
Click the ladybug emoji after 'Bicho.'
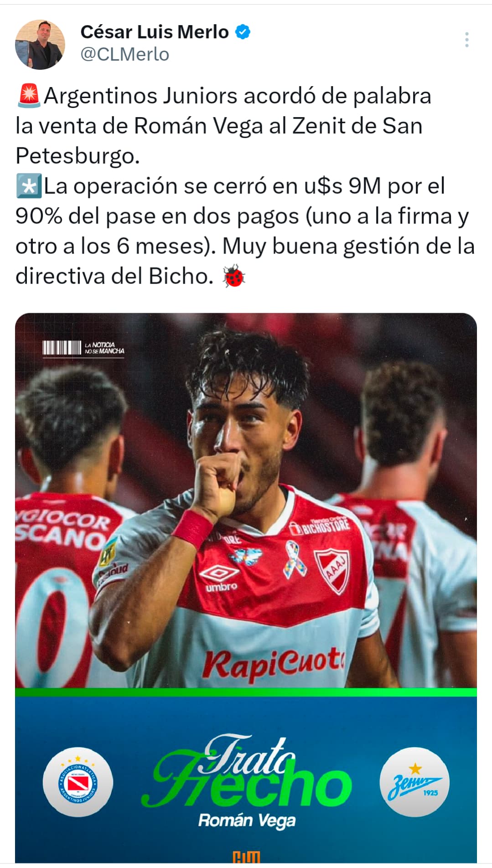(x=234, y=276)
